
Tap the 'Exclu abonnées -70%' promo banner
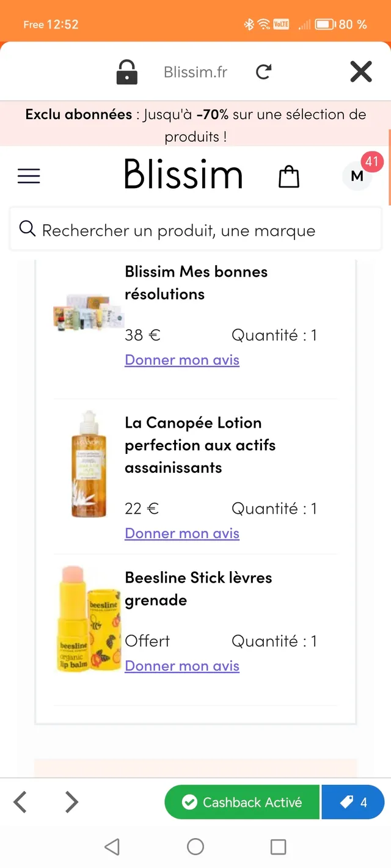point(195,125)
